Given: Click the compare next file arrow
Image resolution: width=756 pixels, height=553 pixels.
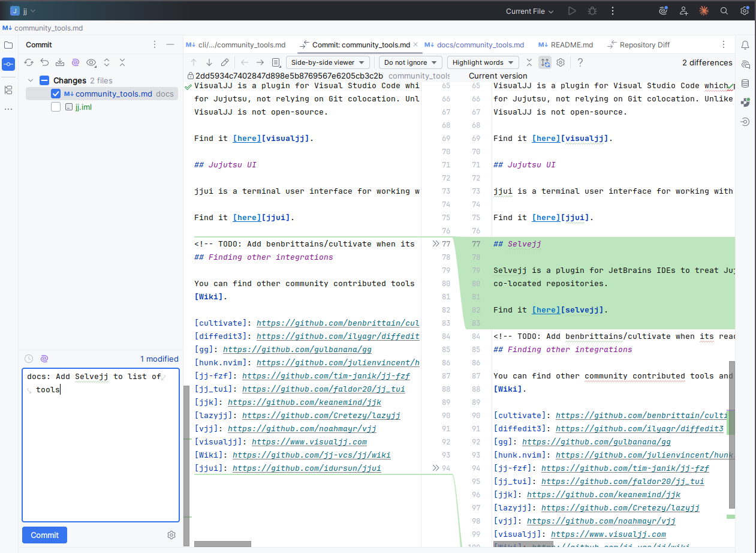Looking at the screenshot, I should pos(260,62).
